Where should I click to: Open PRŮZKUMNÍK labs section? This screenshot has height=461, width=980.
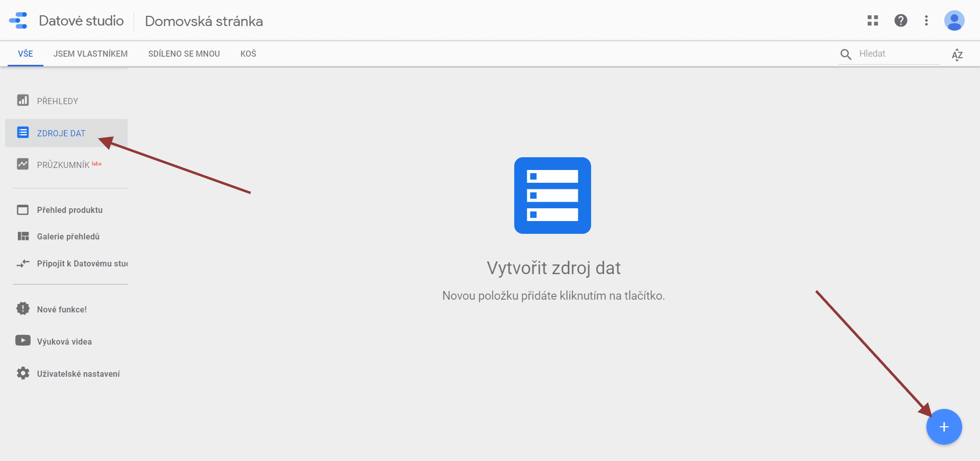tap(63, 165)
